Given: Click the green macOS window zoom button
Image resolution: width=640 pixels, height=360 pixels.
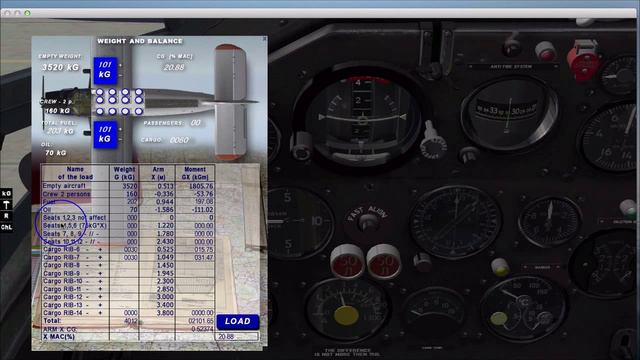Looking at the screenshot, I should (x=27, y=13).
